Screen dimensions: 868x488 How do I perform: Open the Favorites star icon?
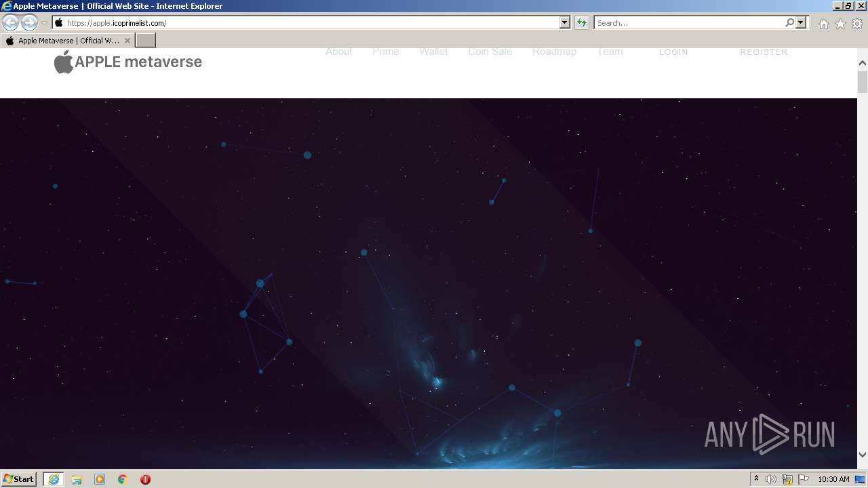[840, 24]
